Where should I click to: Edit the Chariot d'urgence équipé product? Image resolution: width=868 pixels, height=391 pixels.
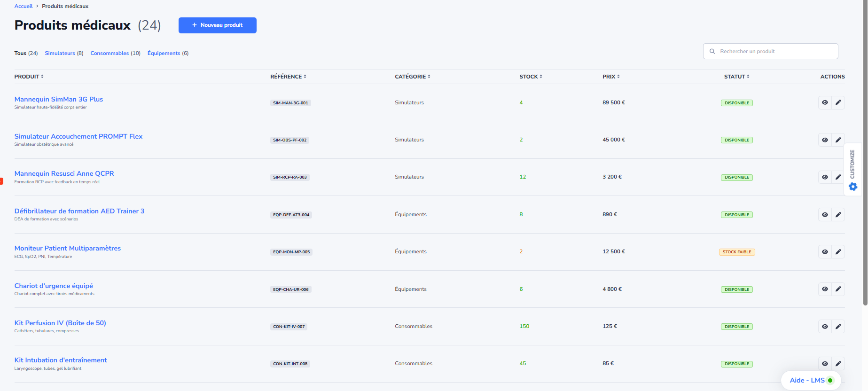pos(838,289)
